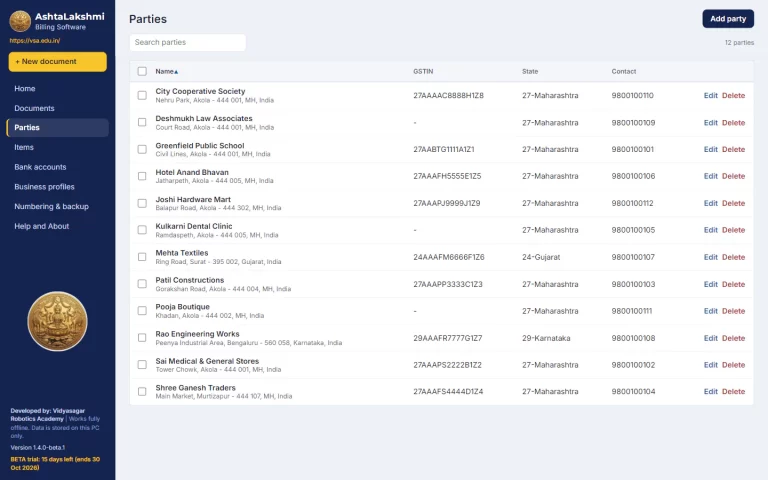Edit Deshmukh Law Associates

tap(710, 122)
